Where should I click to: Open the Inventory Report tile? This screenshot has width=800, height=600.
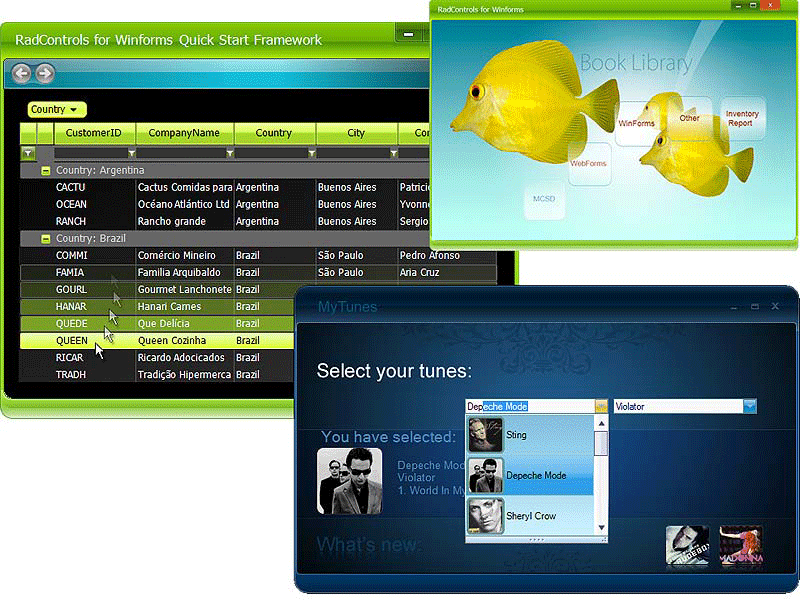point(741,119)
